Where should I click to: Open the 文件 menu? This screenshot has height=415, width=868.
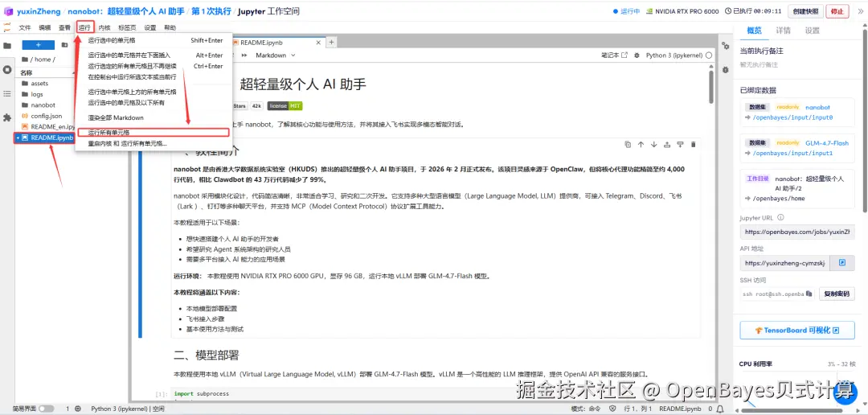click(x=25, y=27)
